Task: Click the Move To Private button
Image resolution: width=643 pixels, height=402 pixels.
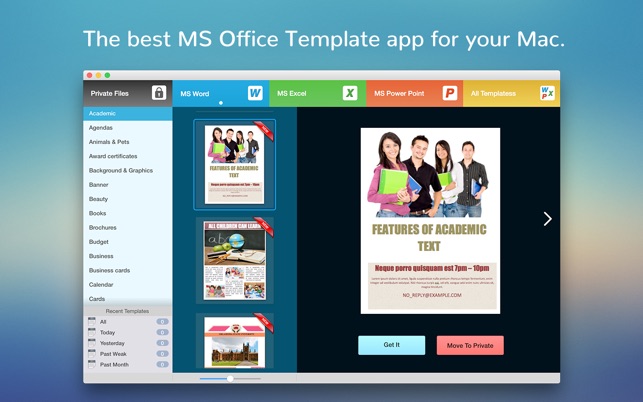Action: (x=470, y=345)
